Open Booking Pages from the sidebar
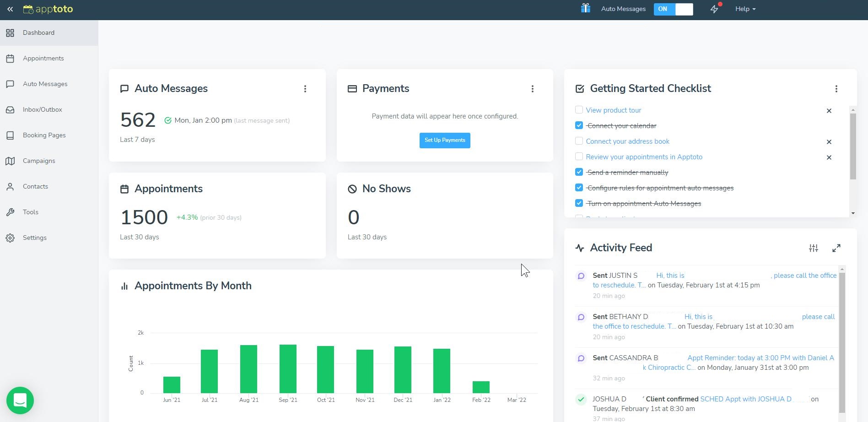 click(x=44, y=135)
